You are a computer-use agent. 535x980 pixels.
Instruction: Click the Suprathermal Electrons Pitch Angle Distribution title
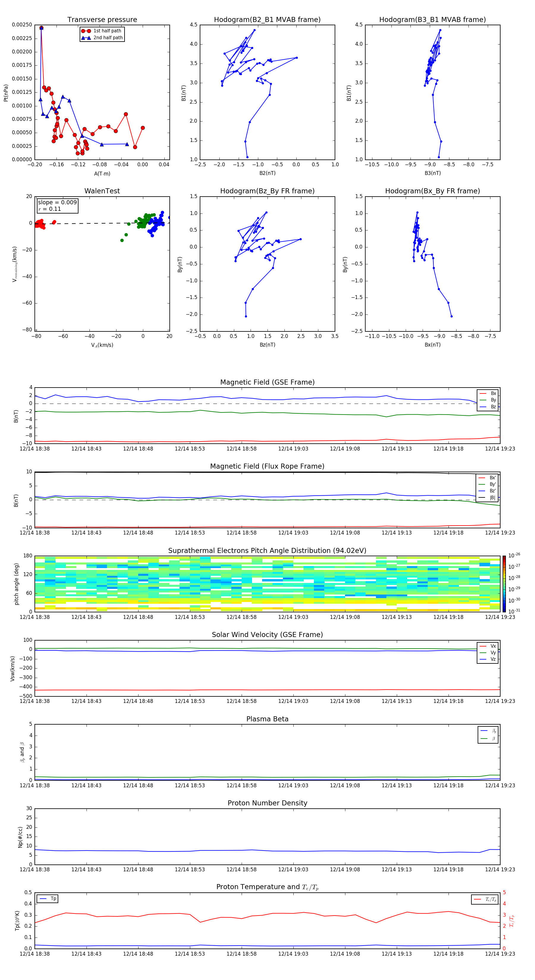(267, 551)
